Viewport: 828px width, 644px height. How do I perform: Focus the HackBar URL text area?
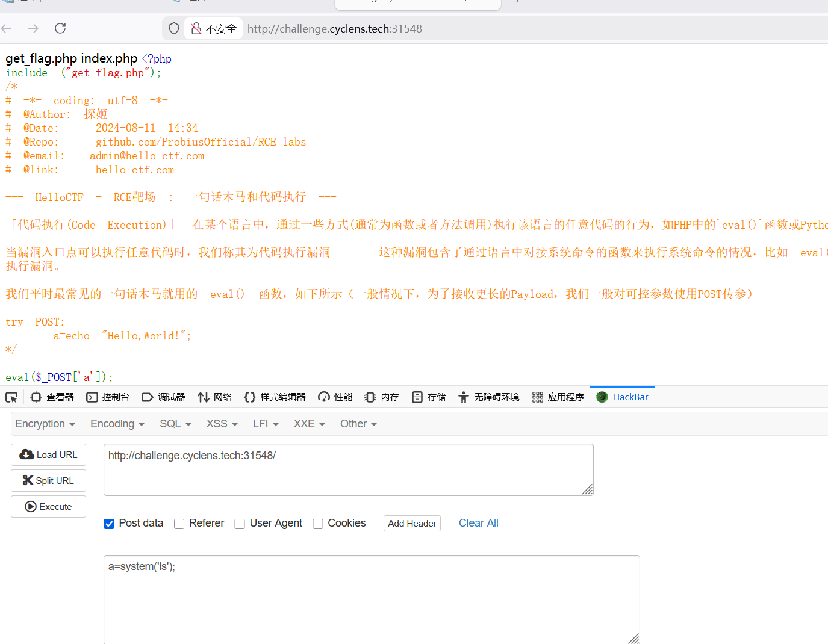(349, 469)
